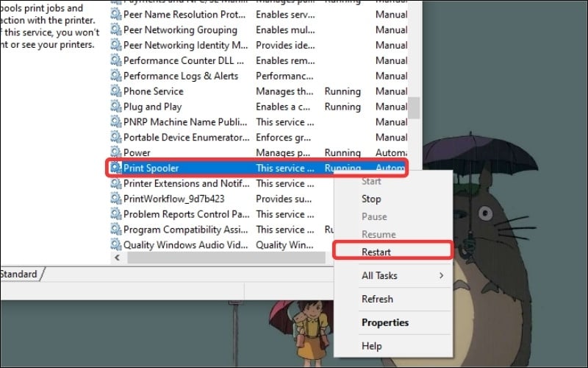Click the greyed Resume menu entry
The image size is (588, 368).
(x=393, y=234)
